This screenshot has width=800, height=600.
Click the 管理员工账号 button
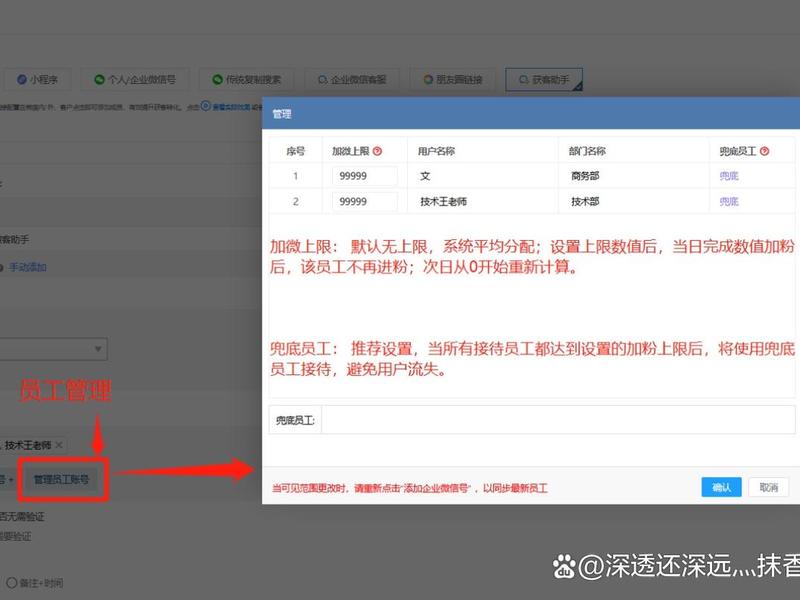[61, 480]
